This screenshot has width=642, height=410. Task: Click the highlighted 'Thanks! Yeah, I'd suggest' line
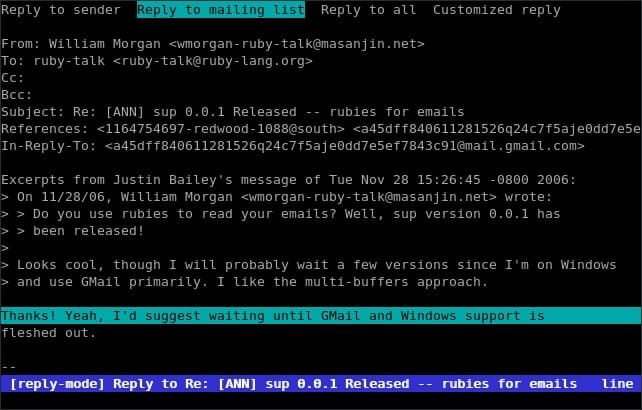[x=321, y=316]
